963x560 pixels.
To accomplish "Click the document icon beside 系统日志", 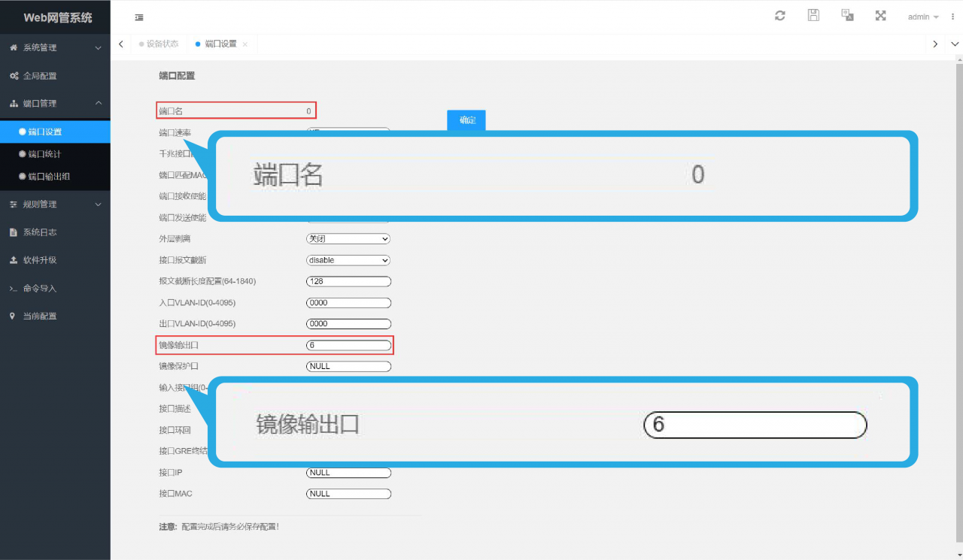I will 14,232.
